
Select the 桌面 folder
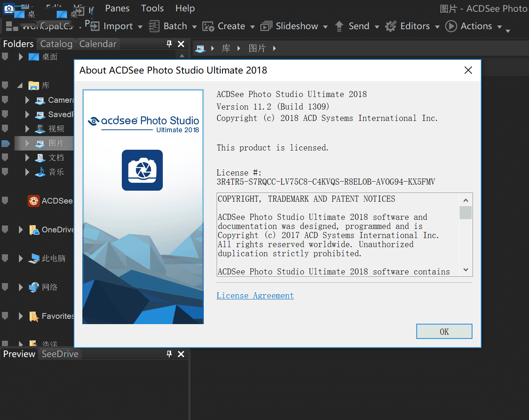(49, 57)
